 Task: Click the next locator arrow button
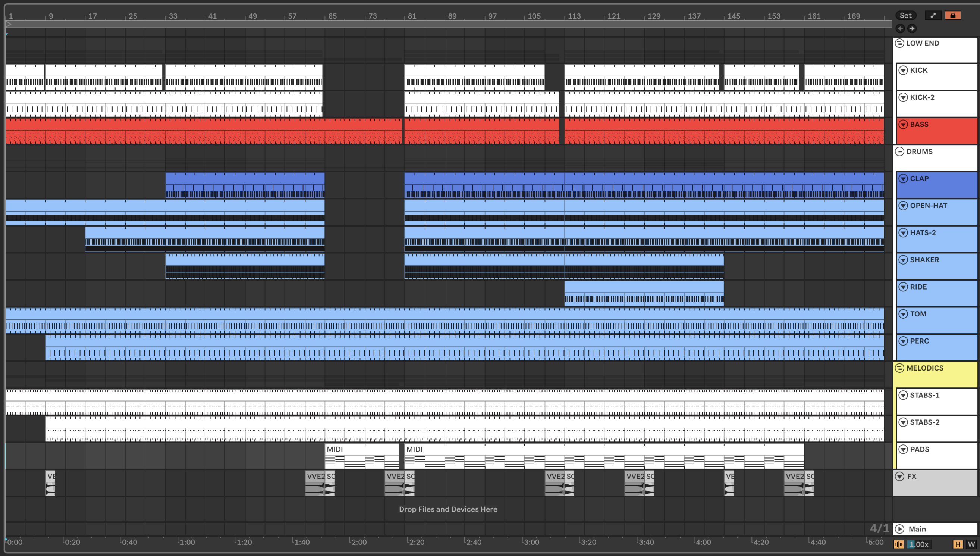(x=912, y=29)
